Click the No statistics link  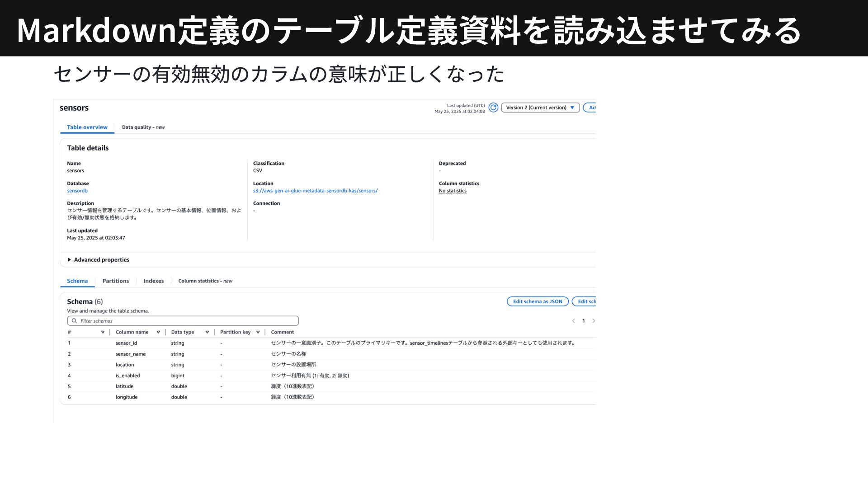453,191
